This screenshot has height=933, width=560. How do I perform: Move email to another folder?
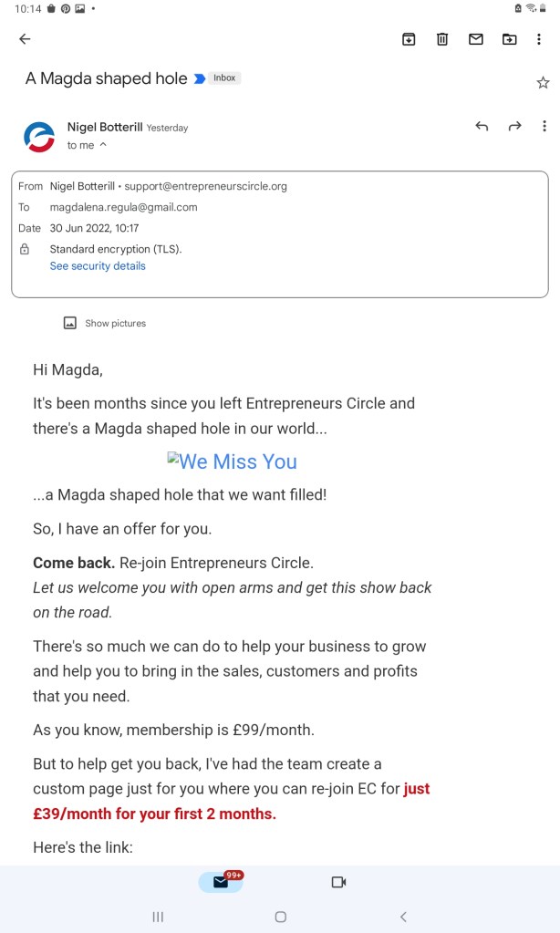(509, 39)
